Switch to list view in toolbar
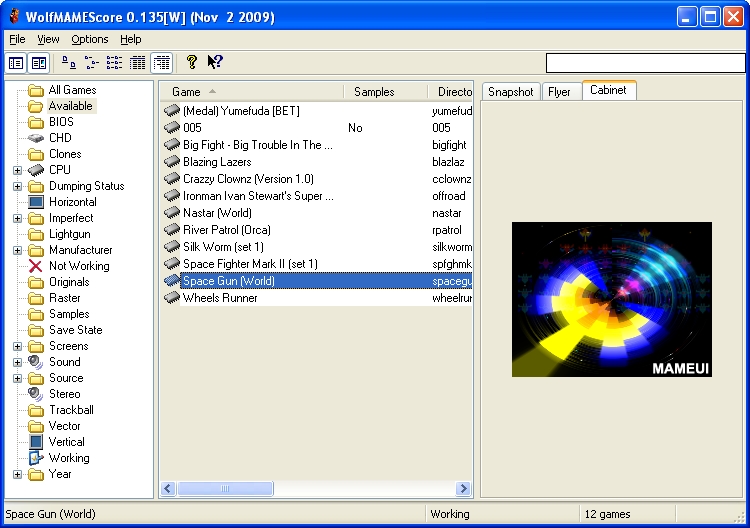 pyautogui.click(x=115, y=63)
